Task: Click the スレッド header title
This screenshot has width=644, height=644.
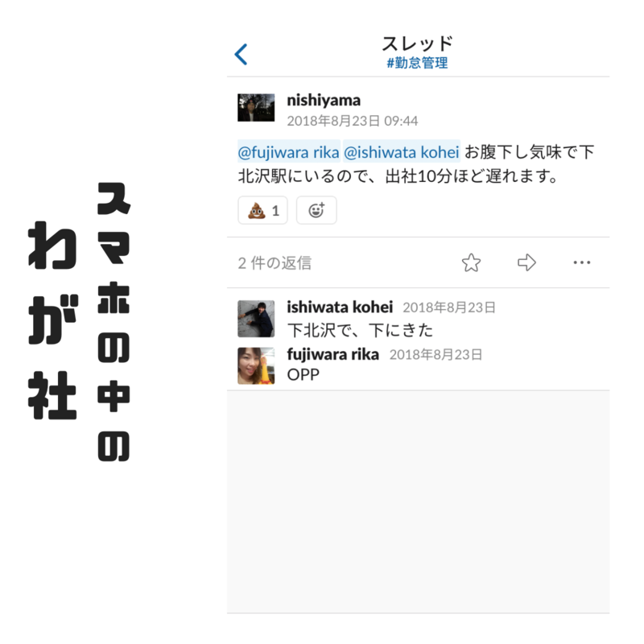Action: tap(417, 43)
